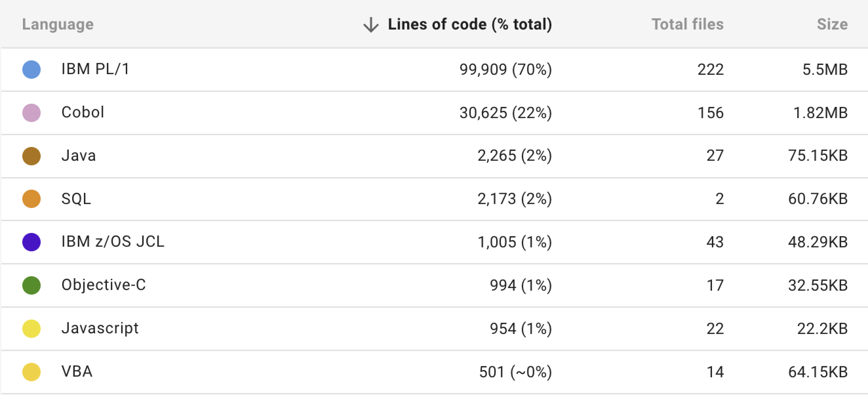Click the purple IBM z/OS JCL dot
The height and width of the screenshot is (395, 868).
[31, 242]
